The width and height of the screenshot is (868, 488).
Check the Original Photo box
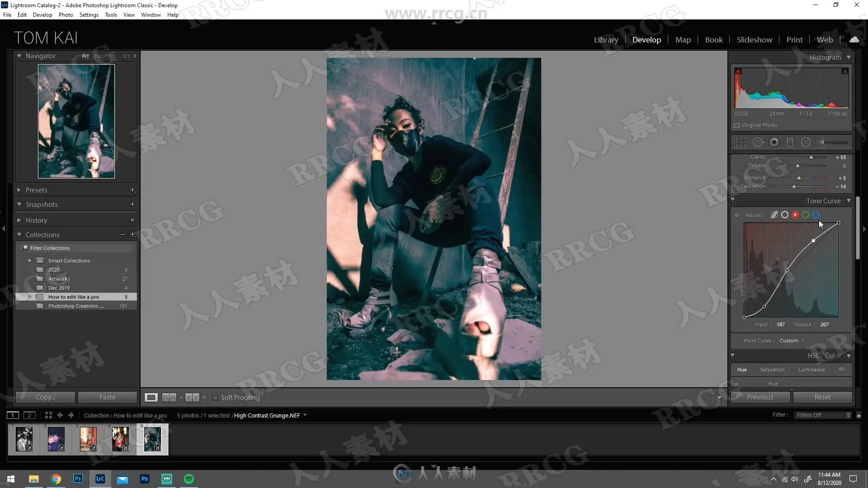pos(737,126)
